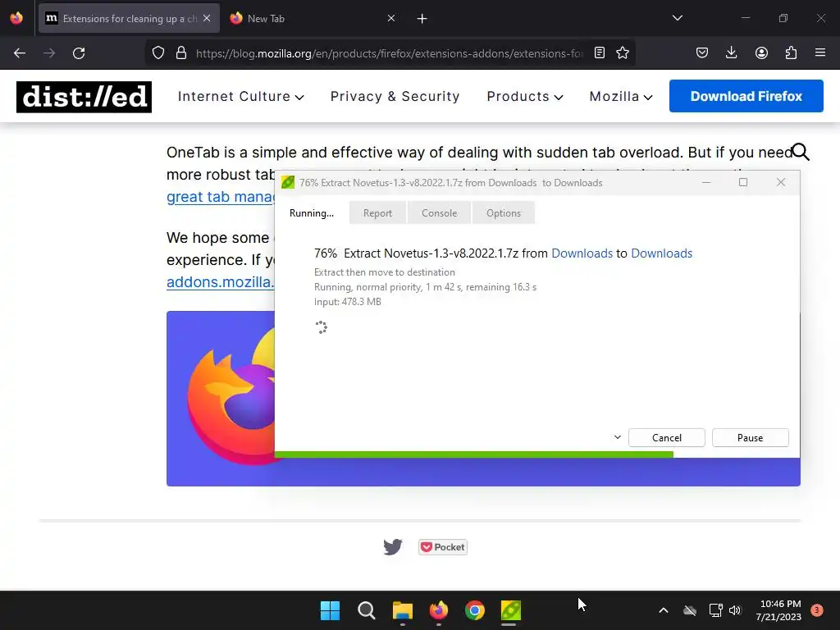The width and height of the screenshot is (840, 630).
Task: Open tracking protection shield icon
Action: point(158,53)
